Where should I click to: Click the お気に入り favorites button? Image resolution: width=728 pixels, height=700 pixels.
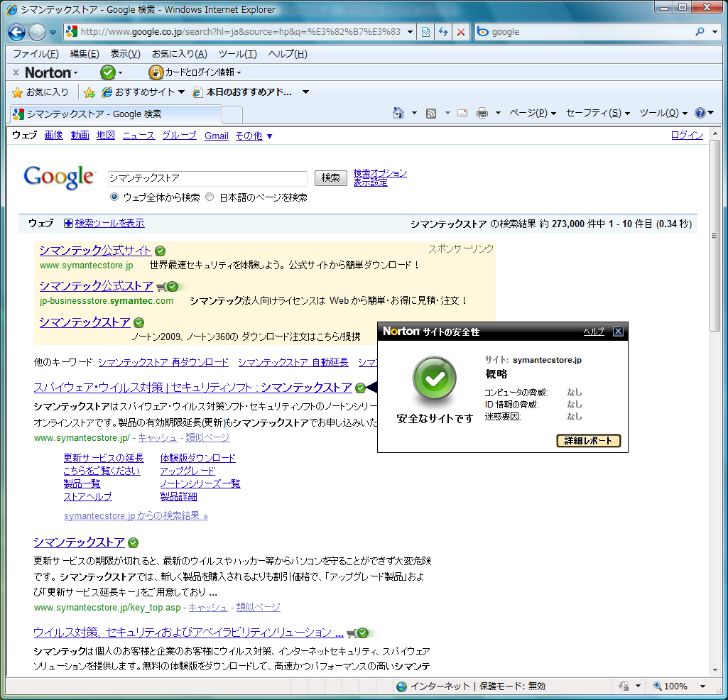click(x=40, y=92)
